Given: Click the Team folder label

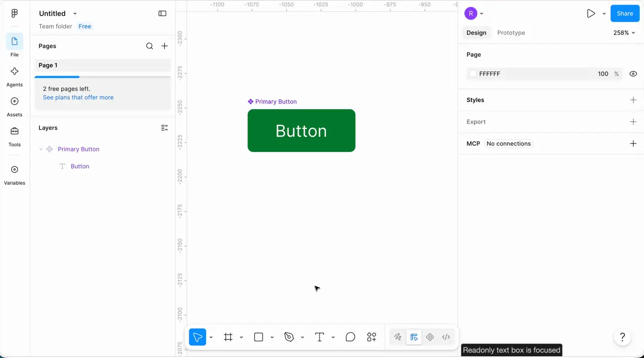Looking at the screenshot, I should point(55,26).
